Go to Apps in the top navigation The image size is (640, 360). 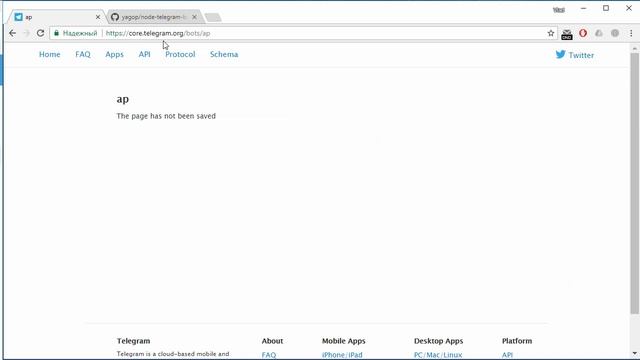click(x=114, y=55)
